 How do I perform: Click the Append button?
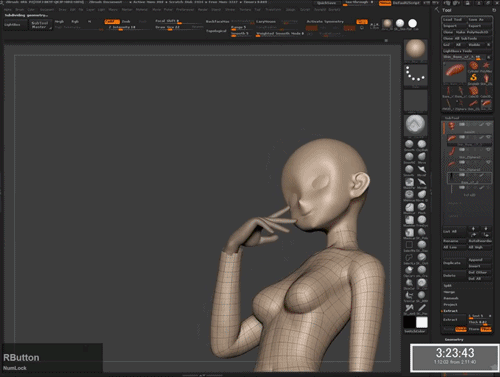coord(479,260)
